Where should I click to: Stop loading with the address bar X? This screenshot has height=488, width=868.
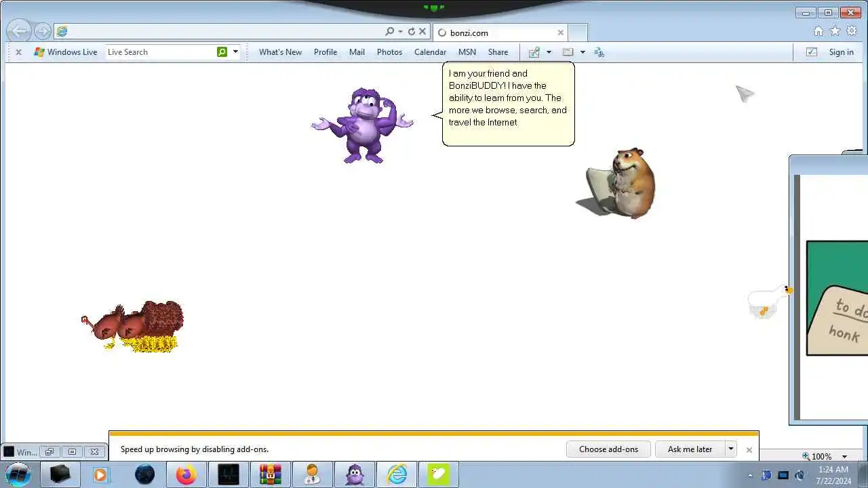point(422,31)
